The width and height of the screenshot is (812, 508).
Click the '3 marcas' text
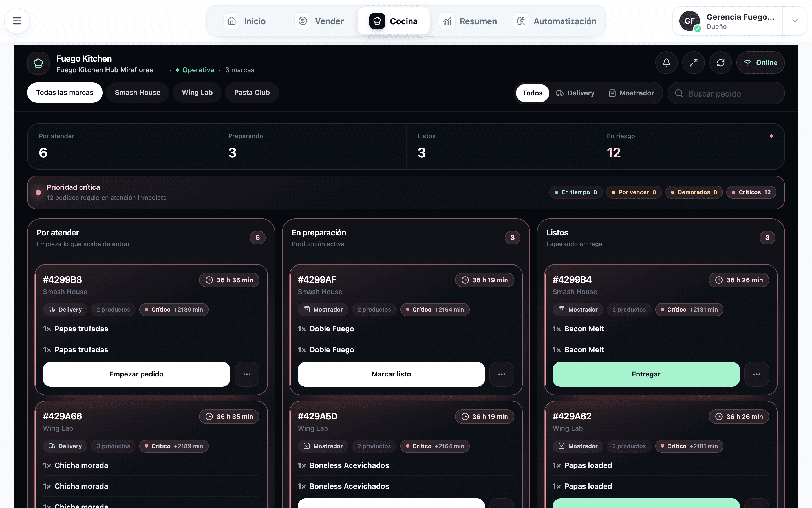(240, 70)
